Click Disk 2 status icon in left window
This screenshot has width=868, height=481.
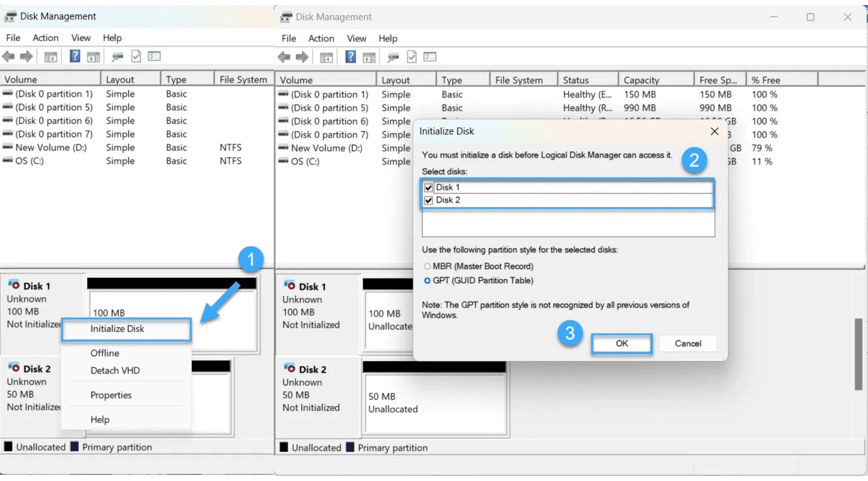click(x=14, y=367)
